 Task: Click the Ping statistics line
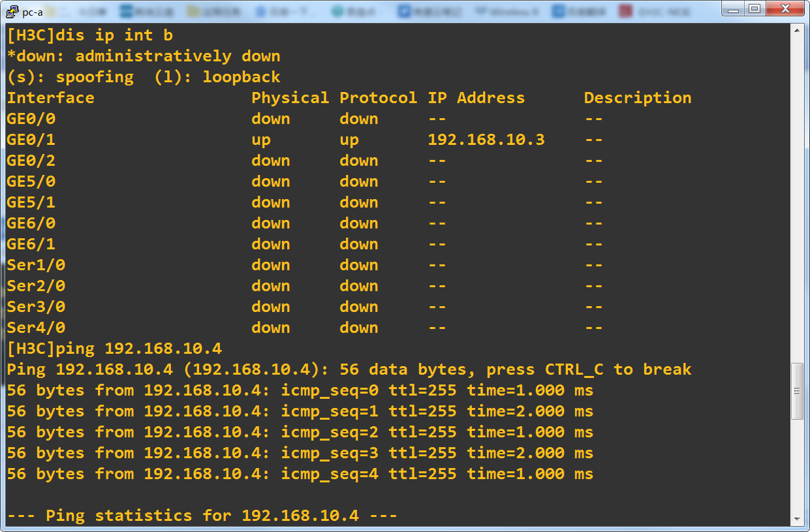click(x=202, y=516)
